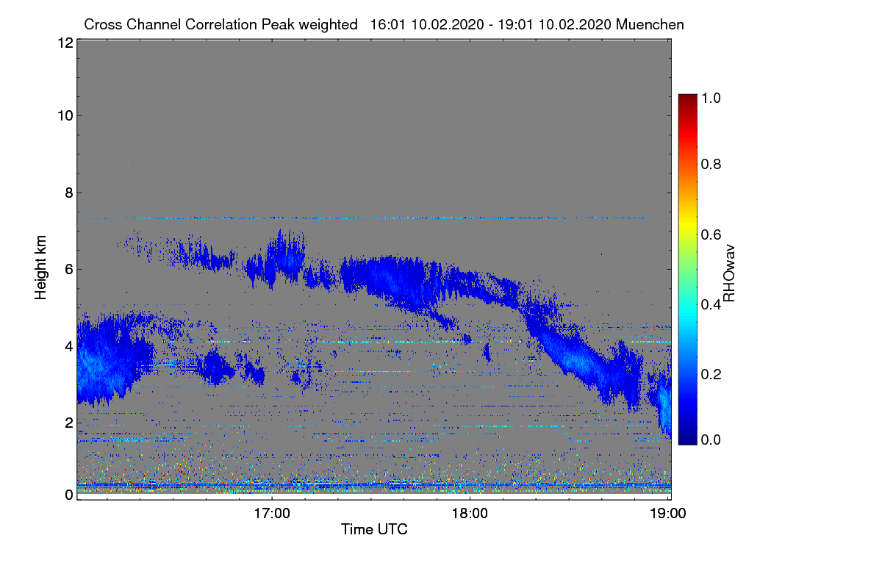Screen dimensions: 882x588
Task: Click the colorbar value 0.0
Action: coord(711,440)
